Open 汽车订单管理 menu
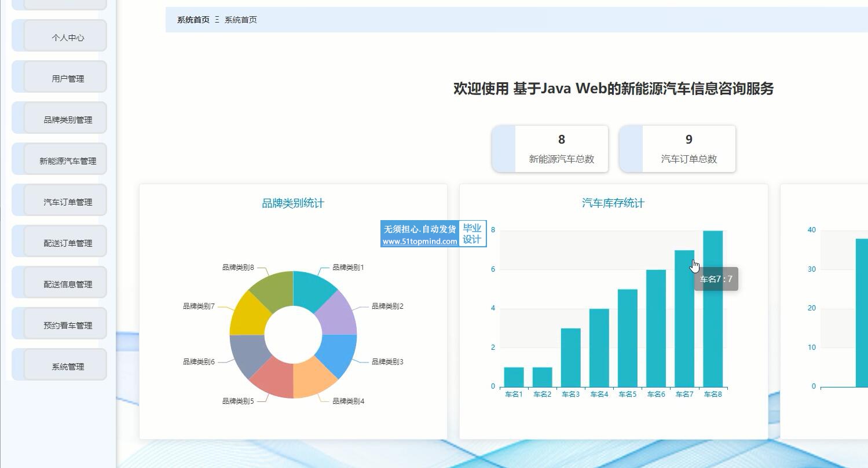868x468 pixels. 67,202
